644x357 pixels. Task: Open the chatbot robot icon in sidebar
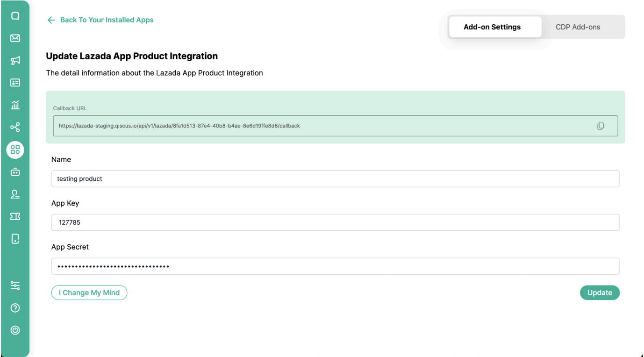tap(15, 171)
